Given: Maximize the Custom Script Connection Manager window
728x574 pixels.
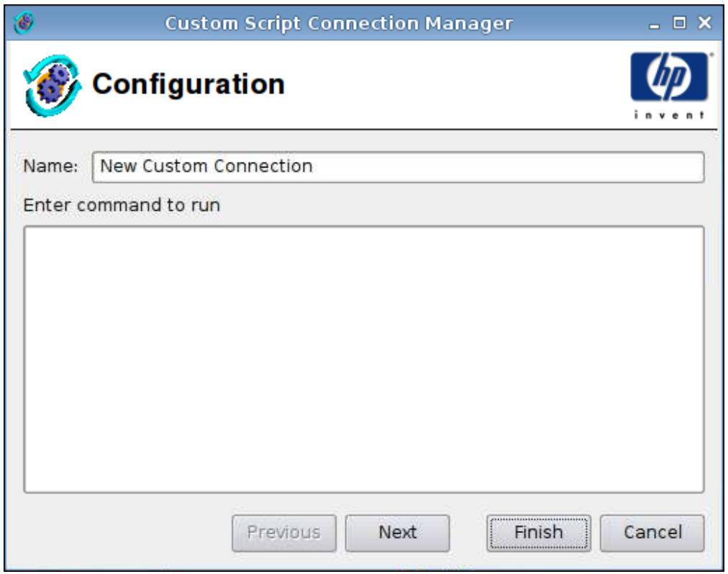Looking at the screenshot, I should tap(679, 23).
